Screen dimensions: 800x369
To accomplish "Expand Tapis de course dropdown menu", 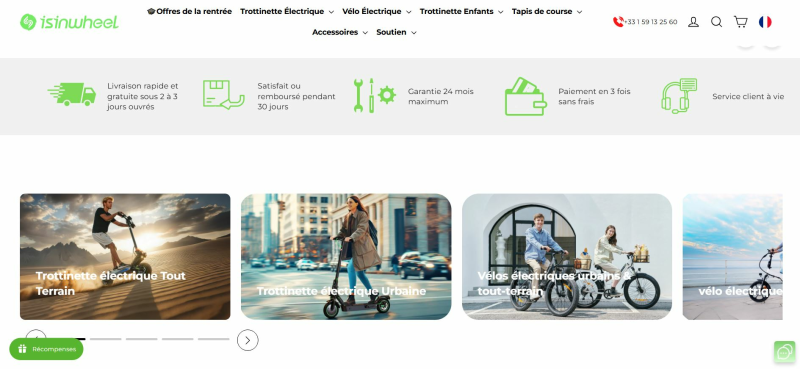I will (546, 11).
